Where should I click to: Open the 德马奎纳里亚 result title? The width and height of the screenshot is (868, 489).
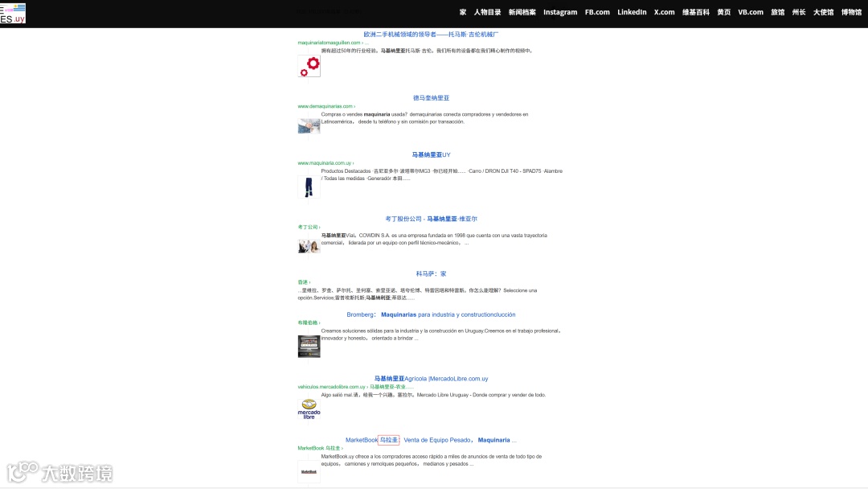pyautogui.click(x=432, y=98)
